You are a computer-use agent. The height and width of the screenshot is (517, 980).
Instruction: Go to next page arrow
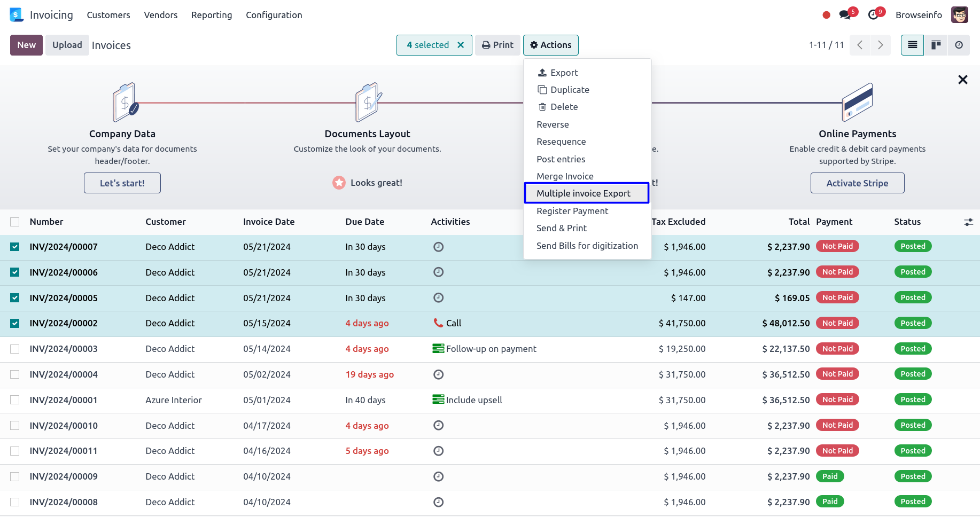(880, 45)
